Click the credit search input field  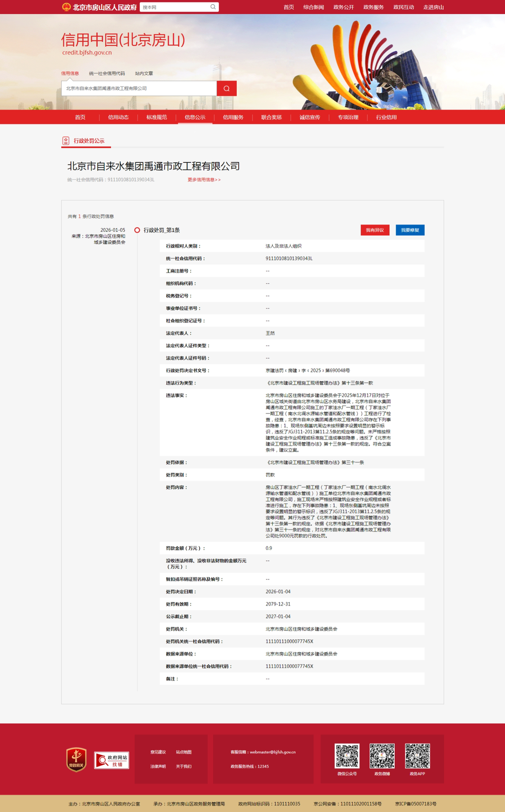click(x=139, y=88)
